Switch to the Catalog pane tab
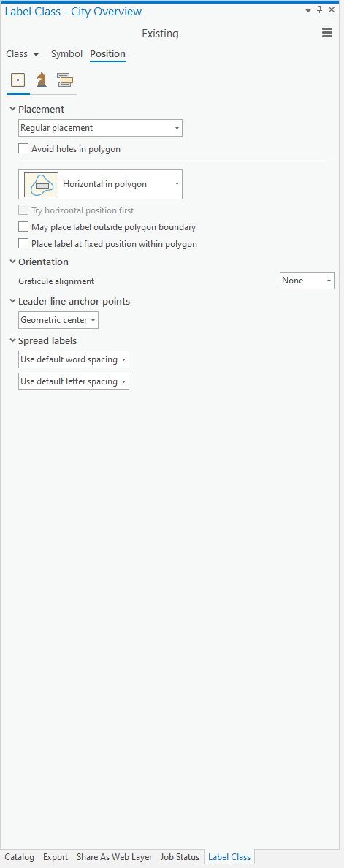 click(x=20, y=857)
